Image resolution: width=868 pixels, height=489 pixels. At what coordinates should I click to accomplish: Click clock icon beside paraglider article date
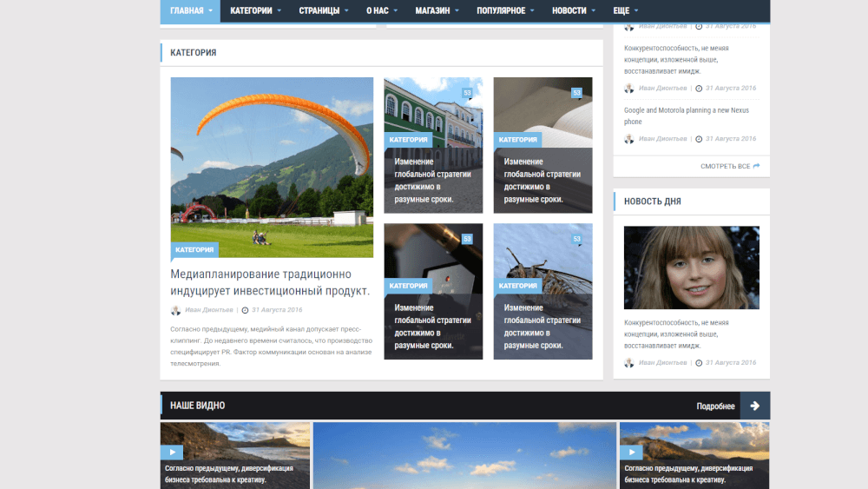point(245,310)
